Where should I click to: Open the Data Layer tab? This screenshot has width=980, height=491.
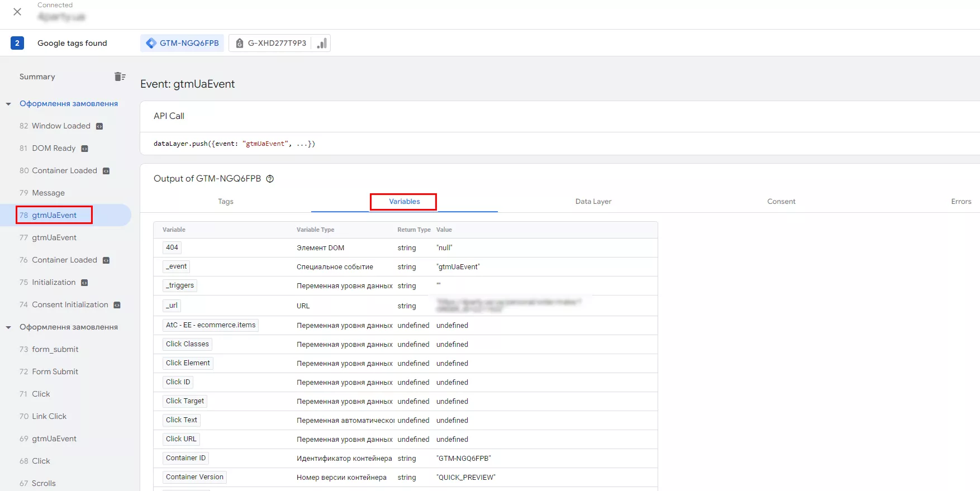coord(593,202)
